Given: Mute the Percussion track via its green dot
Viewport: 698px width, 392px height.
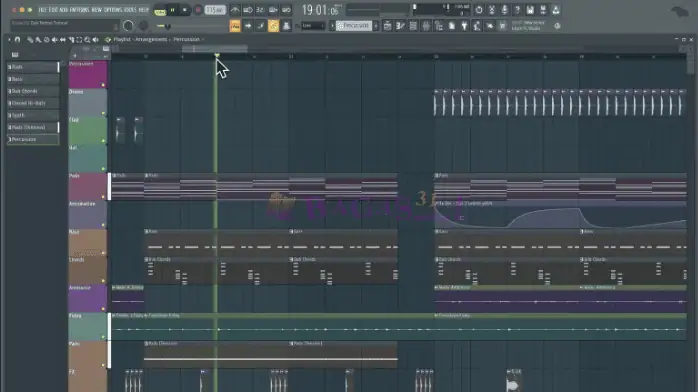Looking at the screenshot, I should [103, 85].
